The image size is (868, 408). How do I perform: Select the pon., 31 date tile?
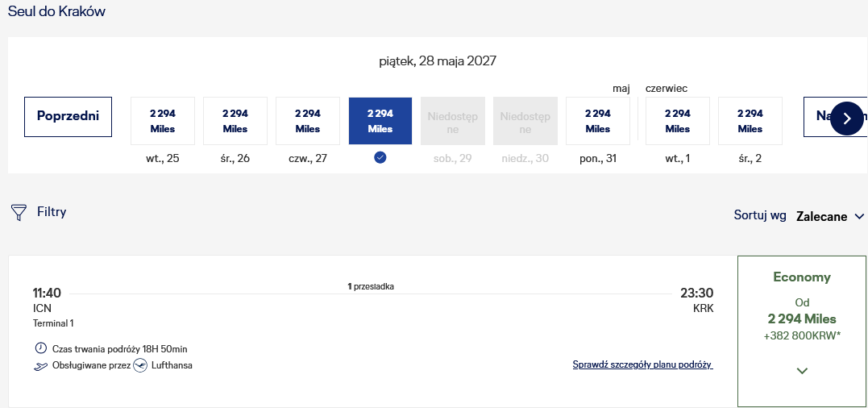598,121
